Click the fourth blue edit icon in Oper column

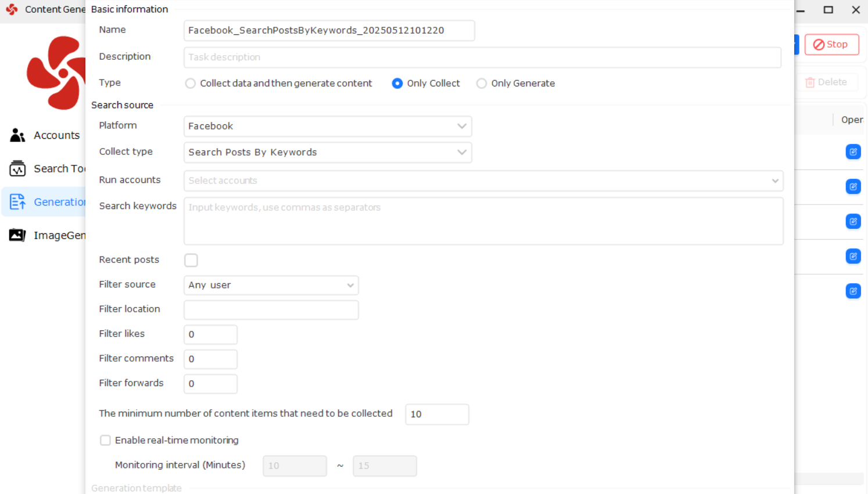853,257
